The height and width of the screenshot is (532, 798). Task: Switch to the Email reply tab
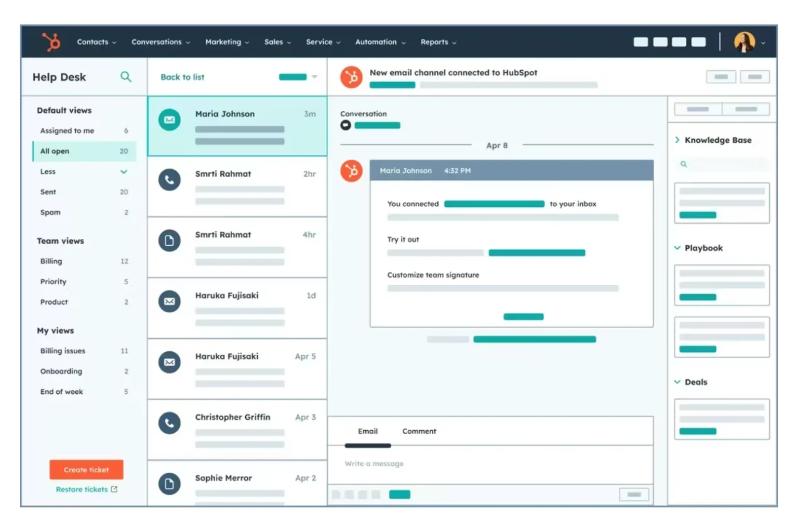(368, 431)
